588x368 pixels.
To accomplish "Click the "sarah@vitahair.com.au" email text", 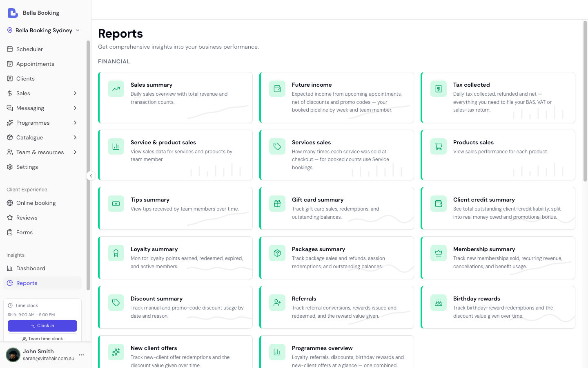I will 49,359.
